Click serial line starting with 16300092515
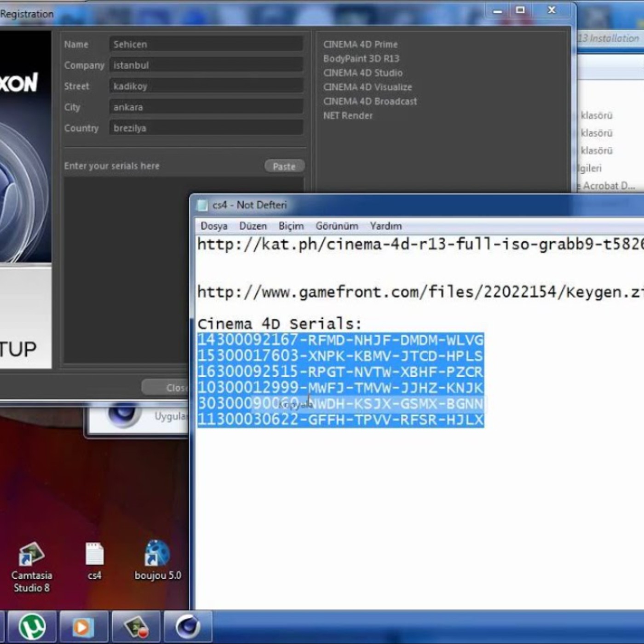Image resolution: width=644 pixels, height=644 pixels. (340, 372)
